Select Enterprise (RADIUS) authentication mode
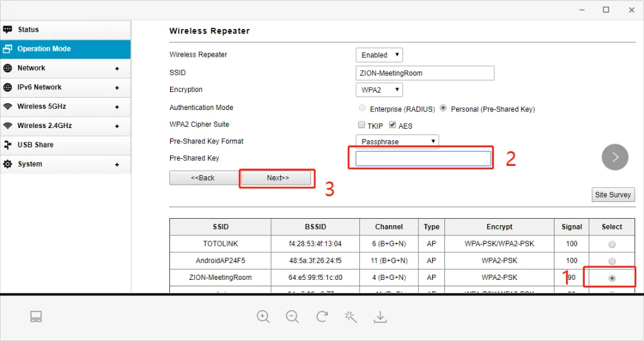The image size is (644, 341). pos(362,108)
